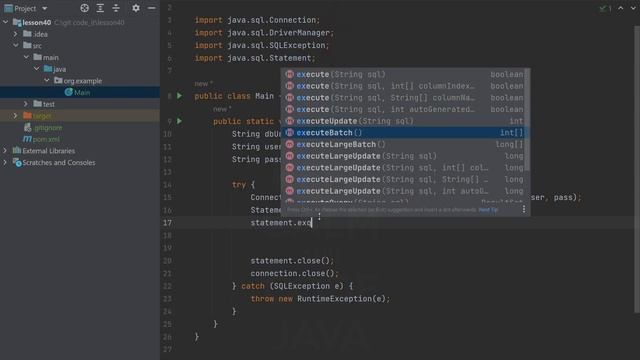The height and width of the screenshot is (360, 640).
Task: Click the run gutter icon next to class Main
Action: pyautogui.click(x=179, y=96)
